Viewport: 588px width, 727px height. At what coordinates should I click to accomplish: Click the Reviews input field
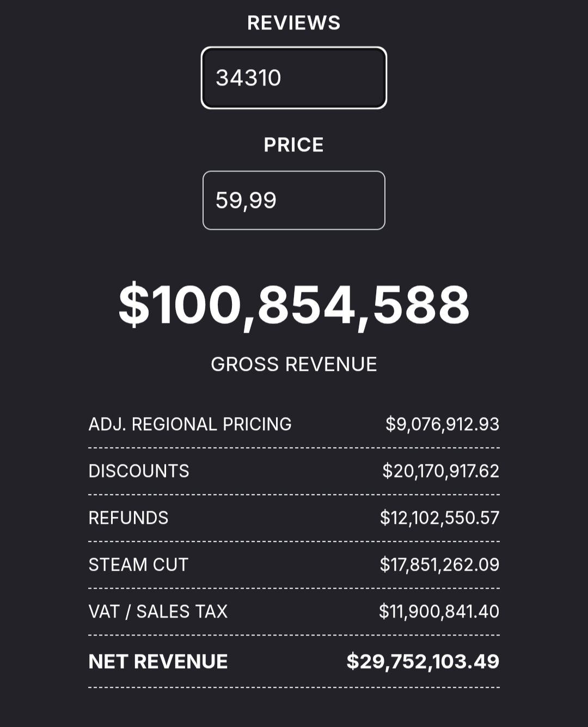point(294,78)
